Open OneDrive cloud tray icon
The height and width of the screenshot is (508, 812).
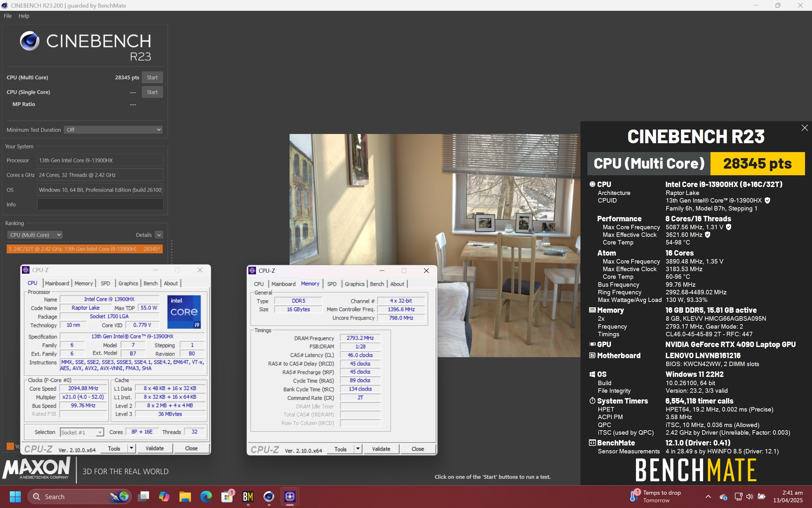[724, 497]
